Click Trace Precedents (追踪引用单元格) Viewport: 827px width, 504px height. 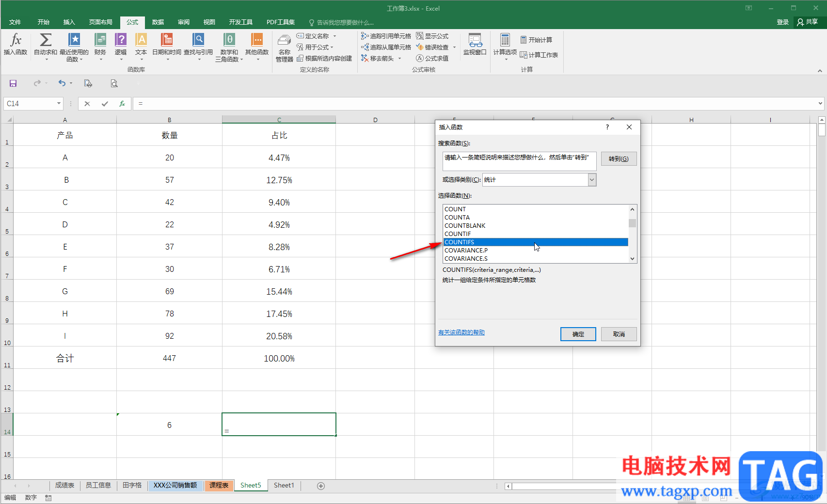(386, 36)
